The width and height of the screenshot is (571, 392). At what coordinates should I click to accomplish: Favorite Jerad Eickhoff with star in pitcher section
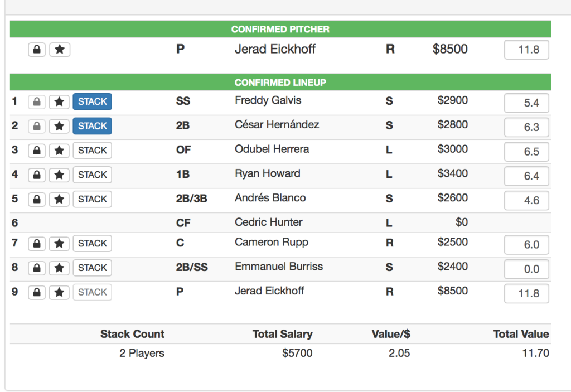click(60, 50)
